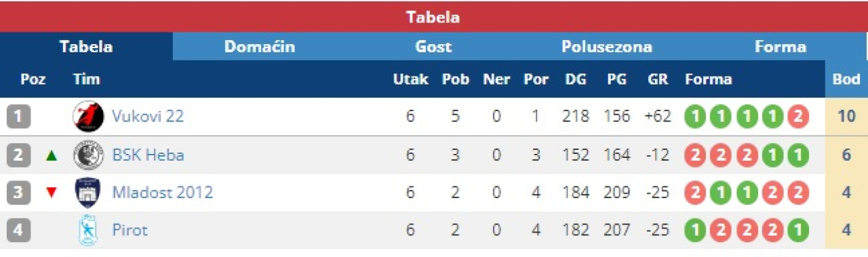Click the first red form circle for BSK Heba
Image resolution: width=868 pixels, height=257 pixels.
tap(695, 155)
